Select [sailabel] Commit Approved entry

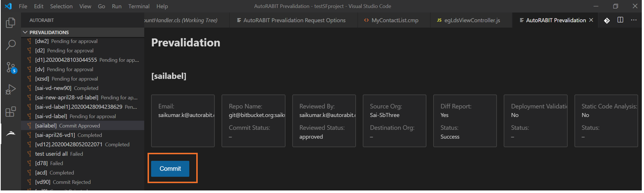point(83,125)
